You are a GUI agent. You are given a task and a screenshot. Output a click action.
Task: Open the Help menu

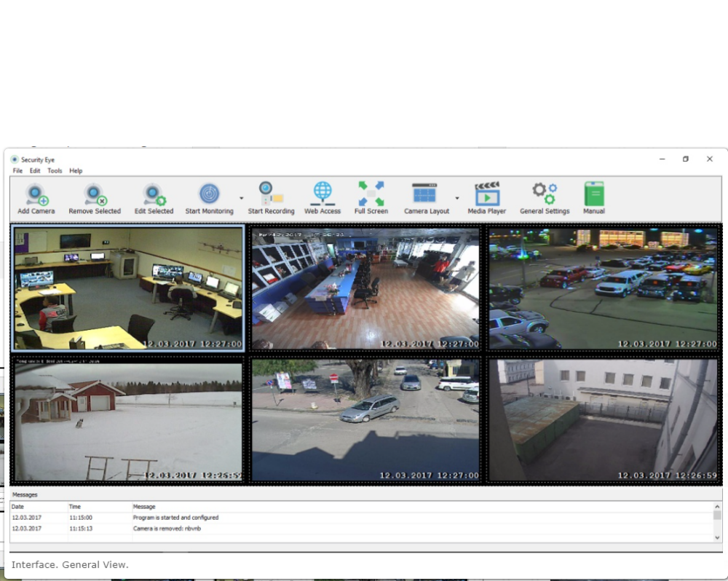pos(76,171)
